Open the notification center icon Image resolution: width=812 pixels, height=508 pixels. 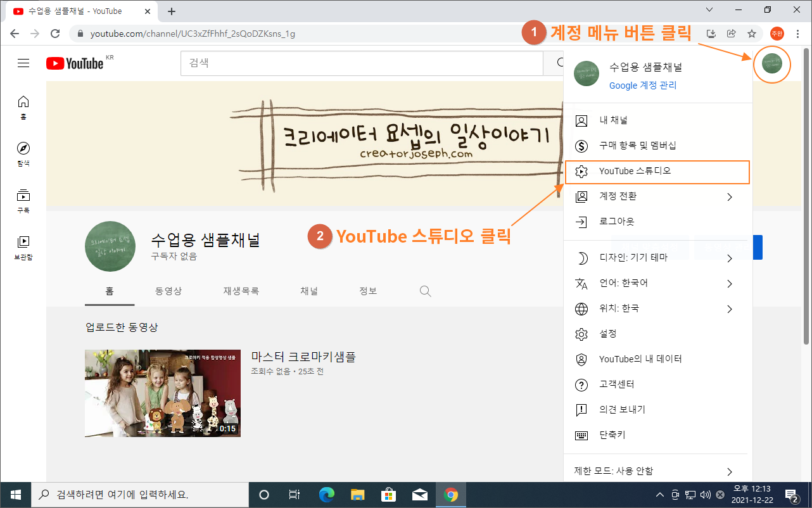[791, 495]
